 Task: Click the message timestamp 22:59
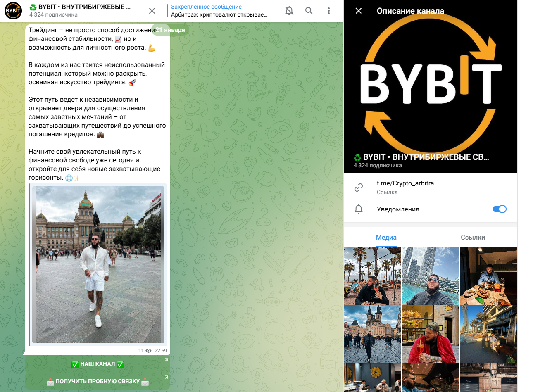point(161,351)
